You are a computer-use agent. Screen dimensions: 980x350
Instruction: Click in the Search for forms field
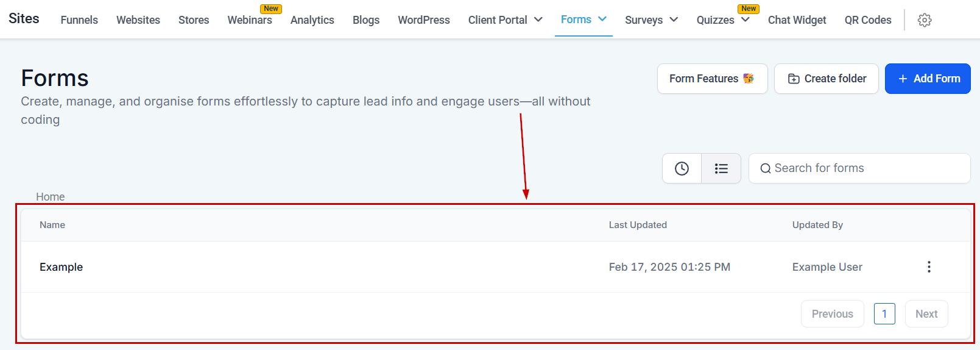point(865,168)
